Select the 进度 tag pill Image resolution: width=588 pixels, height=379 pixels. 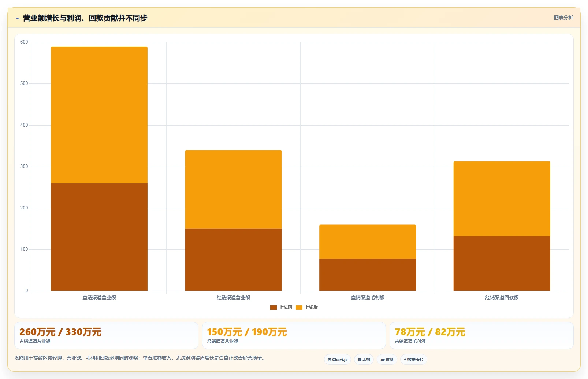point(387,360)
